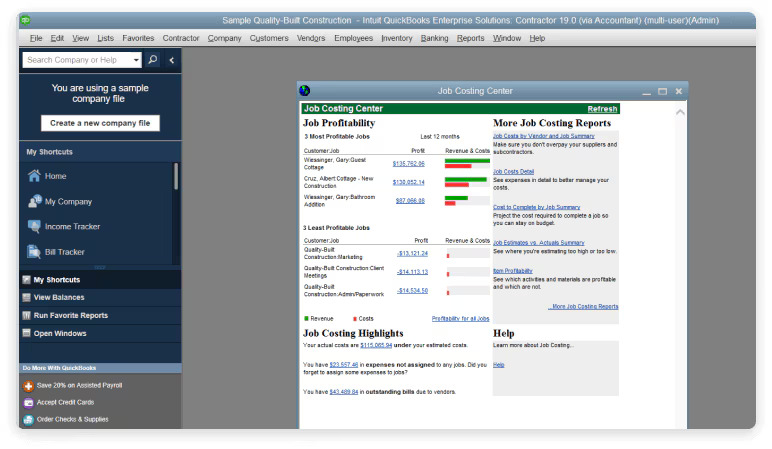The width and height of the screenshot is (772, 449).
Task: Click the $115,065.94 actual costs link
Action: [x=376, y=345]
